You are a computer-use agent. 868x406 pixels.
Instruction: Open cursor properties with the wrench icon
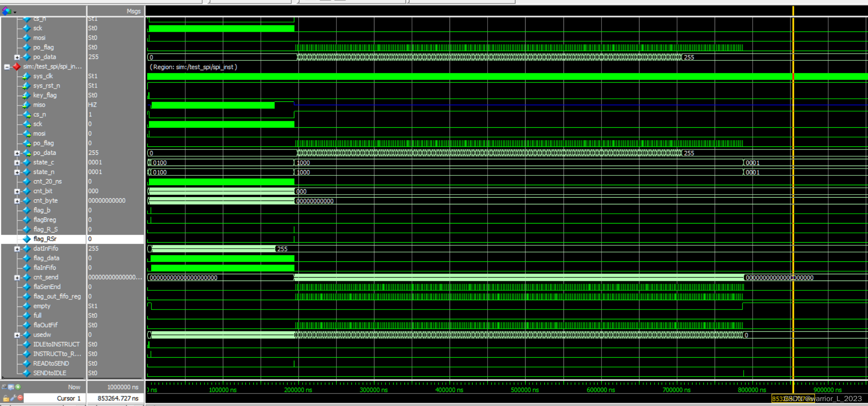tap(13, 398)
